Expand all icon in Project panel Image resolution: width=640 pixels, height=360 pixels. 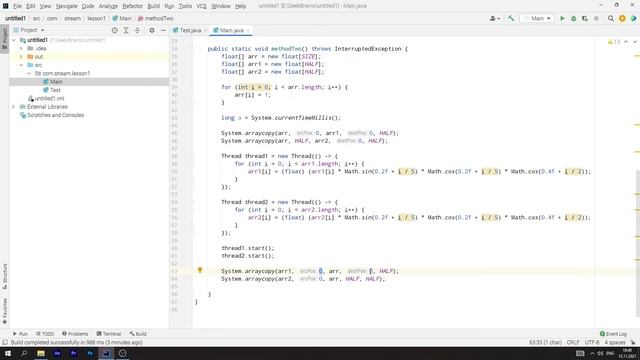(x=126, y=30)
